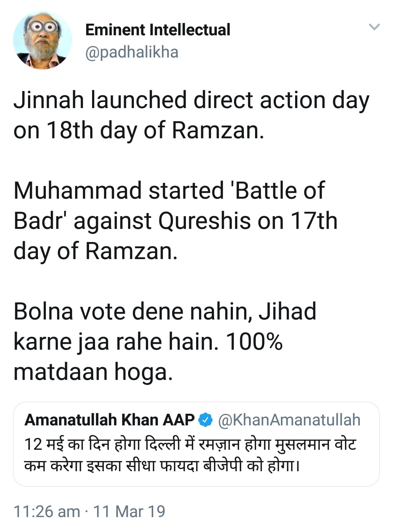
Task: Click the 11 Mar 19 date
Action: (x=129, y=511)
